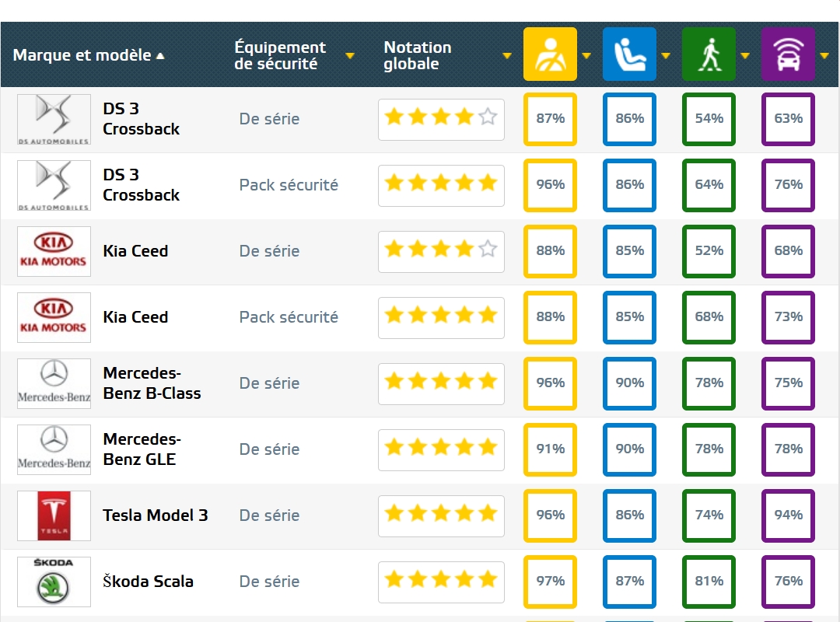Open the Équipement de sécurité sort arrow
This screenshot has width=840, height=622.
click(350, 56)
